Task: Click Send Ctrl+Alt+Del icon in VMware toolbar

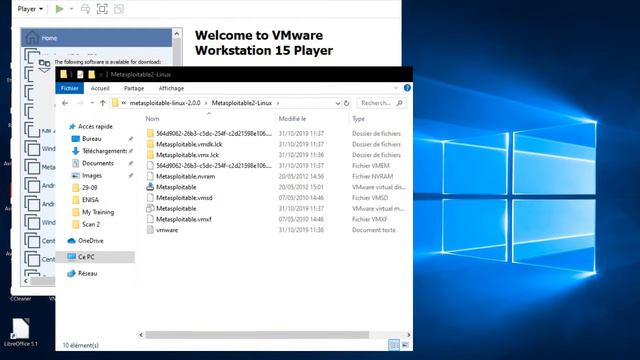Action: pyautogui.click(x=85, y=9)
